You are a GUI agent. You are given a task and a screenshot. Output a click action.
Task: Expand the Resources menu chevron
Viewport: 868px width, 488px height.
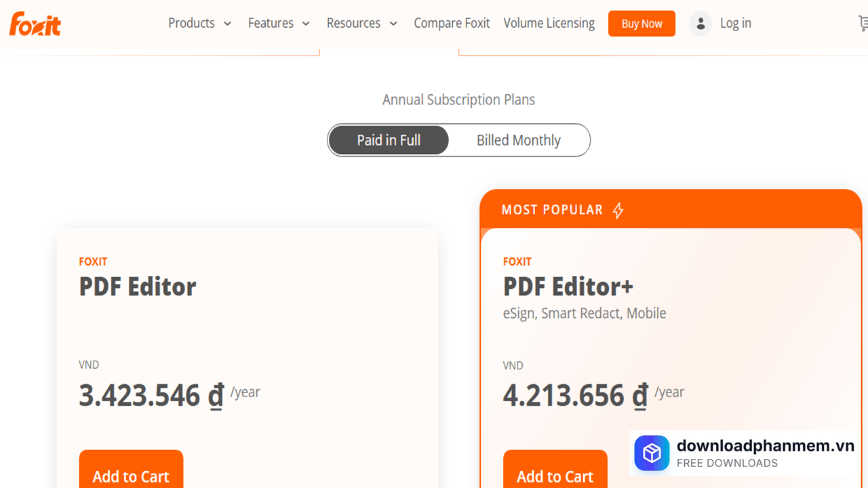tap(393, 24)
